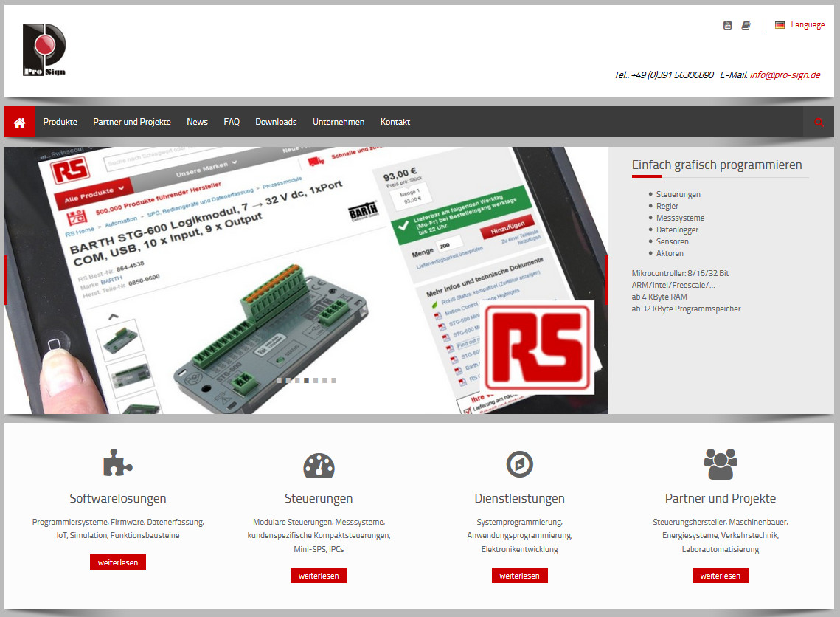Click the gauge Steuerungen icon
This screenshot has width=840, height=617.
319,465
